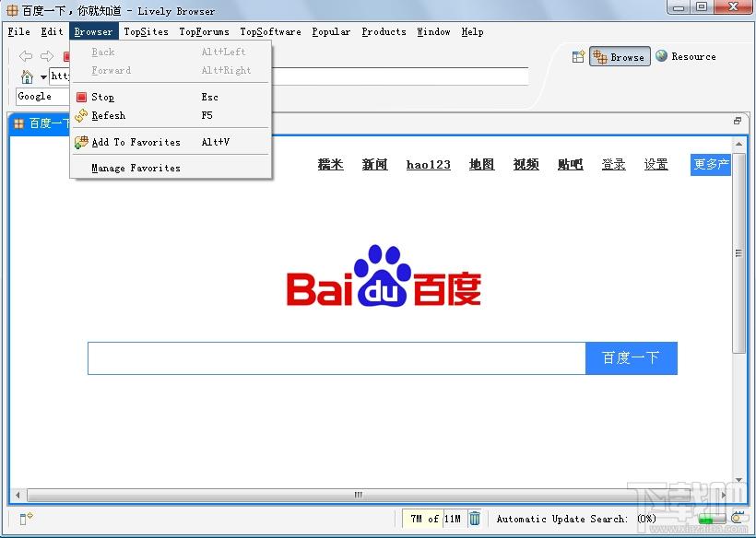Open the 新闻 link
The width and height of the screenshot is (756, 538).
tap(374, 165)
